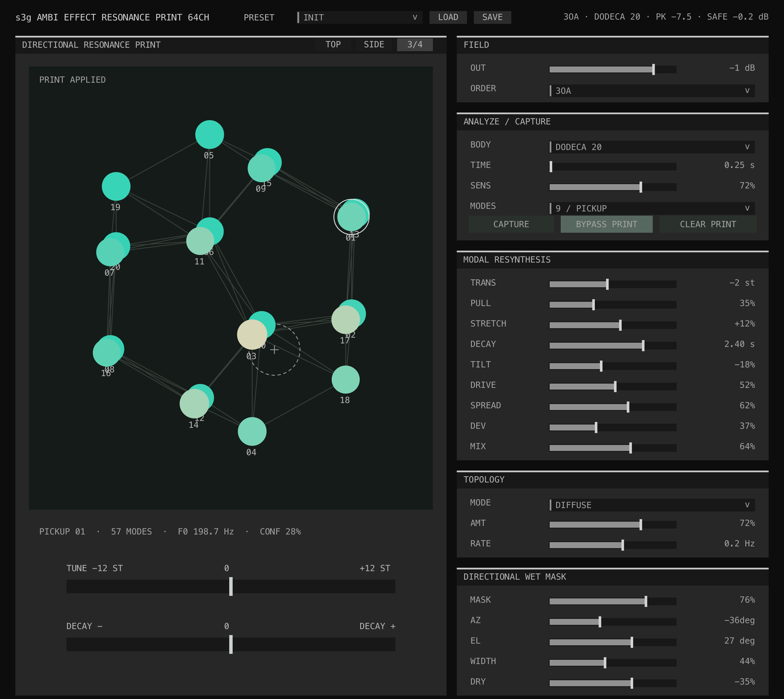Adjust the modal DECAY slider at 2.40 s
Viewport: 784px width, 699px height.
tap(613, 346)
